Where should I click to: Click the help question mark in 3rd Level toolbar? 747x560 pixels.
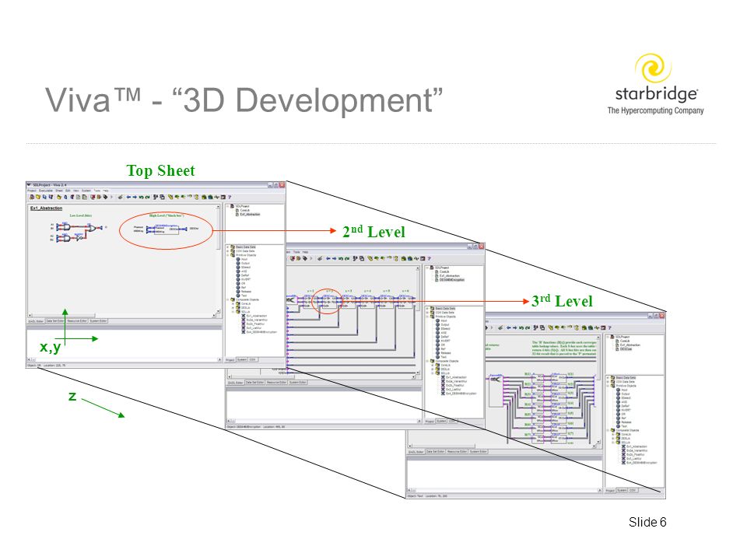[610, 327]
